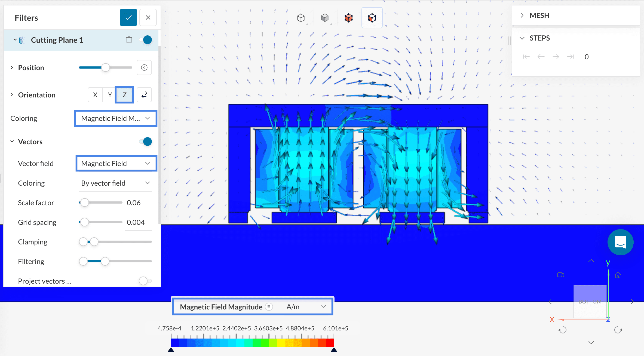Disable the Cutting Plane 1 visibility toggle
The width and height of the screenshot is (644, 356).
pos(146,40)
